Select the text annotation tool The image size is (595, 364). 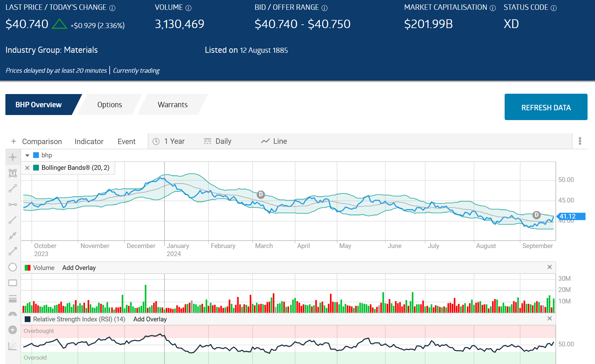(13, 173)
